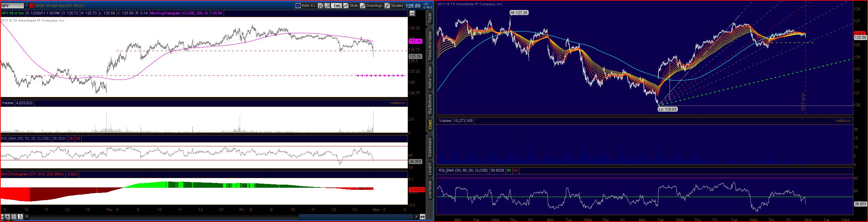Click the Hi: 127.26 bubble on right chart

click(519, 12)
